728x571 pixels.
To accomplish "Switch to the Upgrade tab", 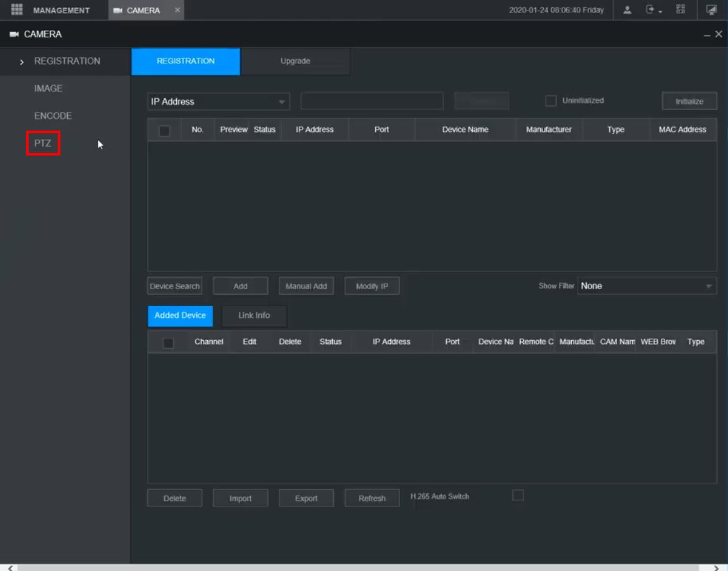I will click(x=295, y=61).
